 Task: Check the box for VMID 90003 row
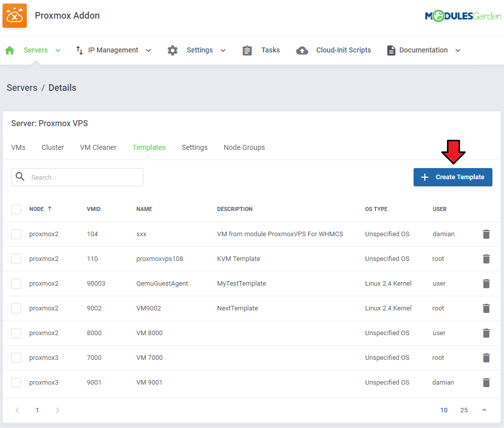(16, 284)
